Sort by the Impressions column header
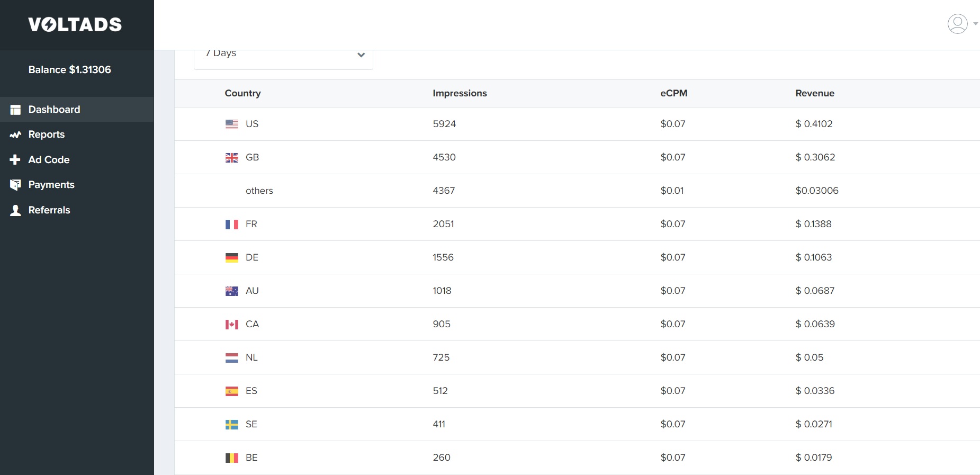 460,93
